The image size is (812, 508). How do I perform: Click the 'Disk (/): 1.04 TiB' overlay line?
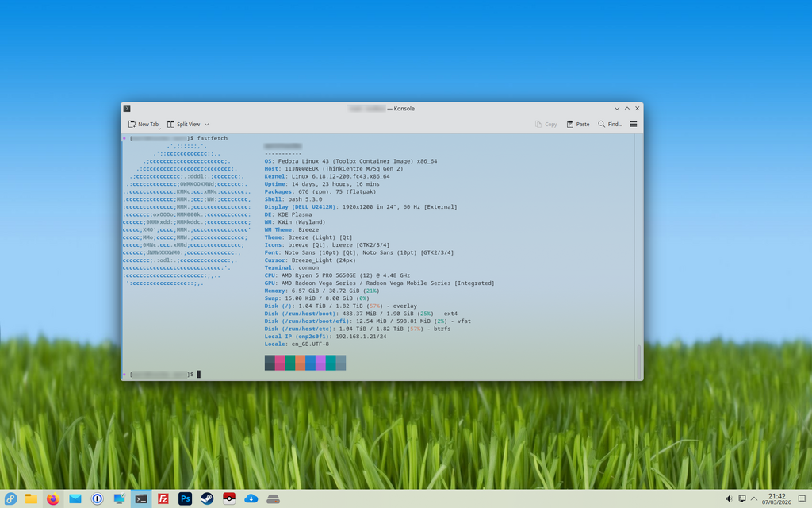(x=341, y=306)
